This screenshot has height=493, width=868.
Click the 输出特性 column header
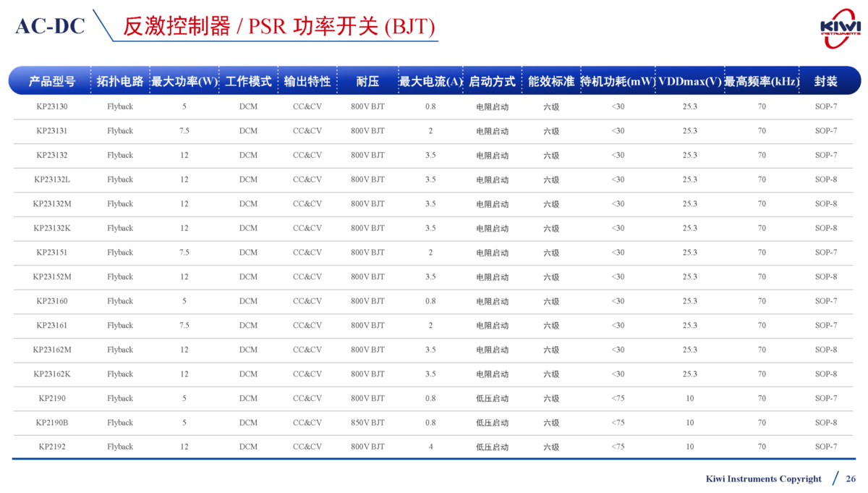point(307,82)
